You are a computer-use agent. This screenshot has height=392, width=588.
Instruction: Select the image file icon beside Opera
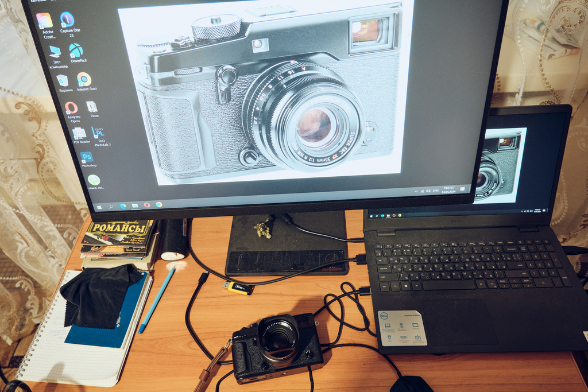pos(92,107)
